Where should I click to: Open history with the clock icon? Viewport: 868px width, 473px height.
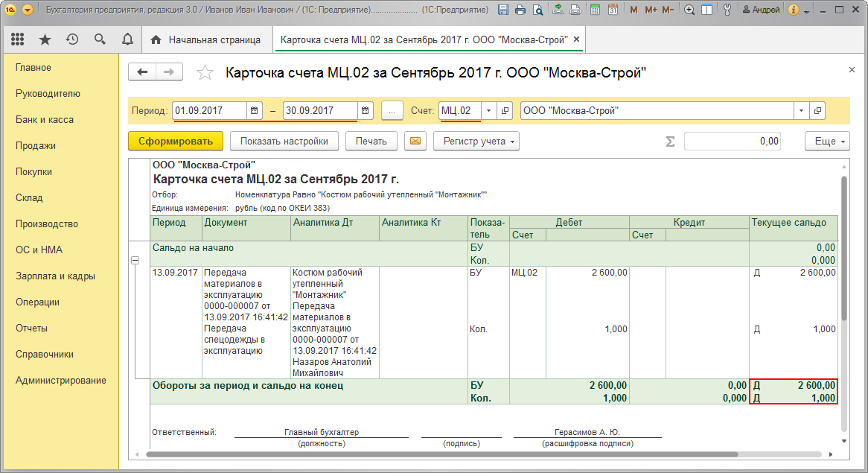pyautogui.click(x=72, y=39)
